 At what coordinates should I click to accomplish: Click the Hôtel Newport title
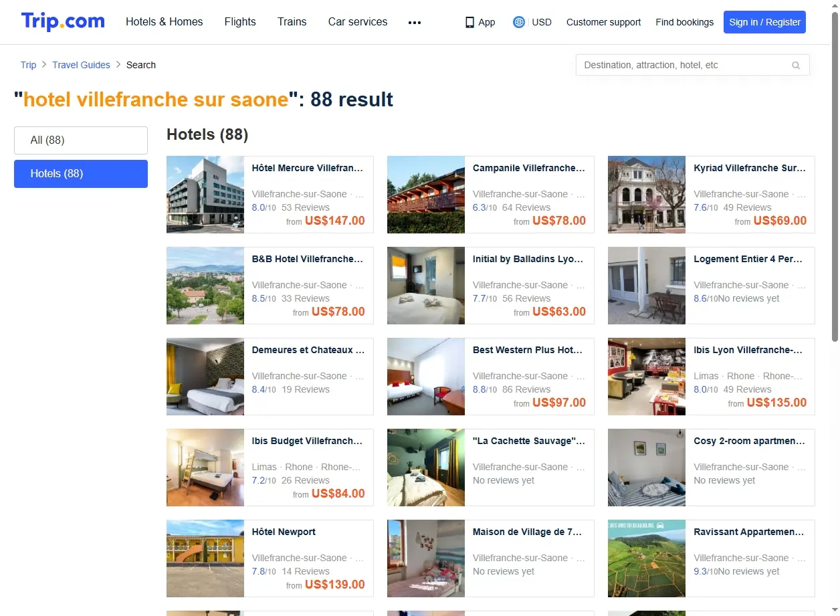click(284, 532)
